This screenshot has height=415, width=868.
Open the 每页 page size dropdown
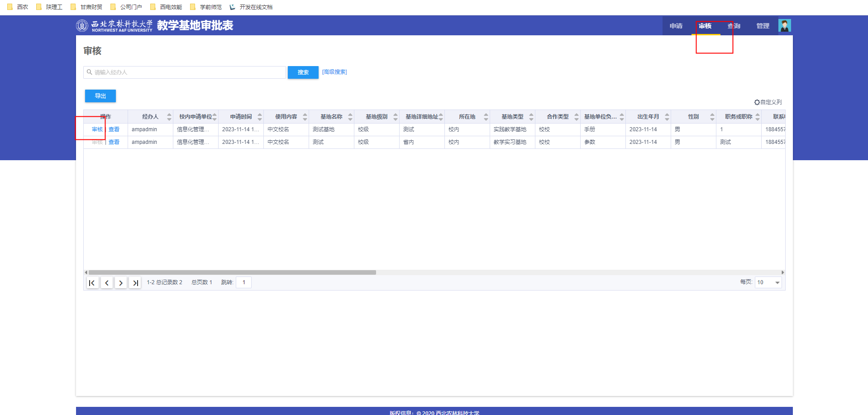(768, 282)
